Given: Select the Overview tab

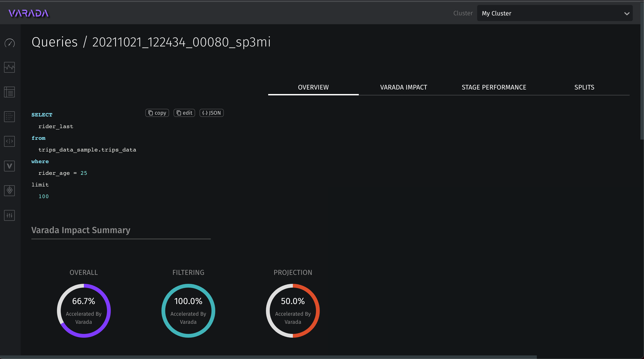Looking at the screenshot, I should [x=313, y=87].
